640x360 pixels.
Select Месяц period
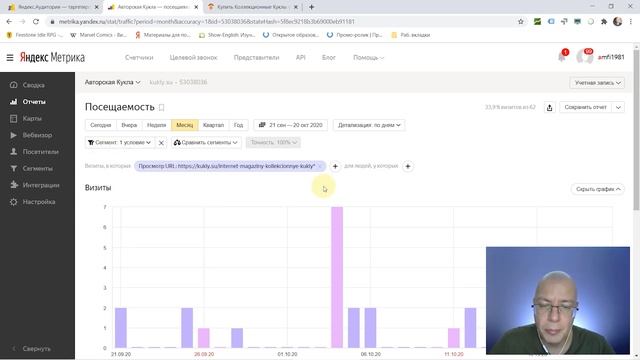pyautogui.click(x=184, y=125)
